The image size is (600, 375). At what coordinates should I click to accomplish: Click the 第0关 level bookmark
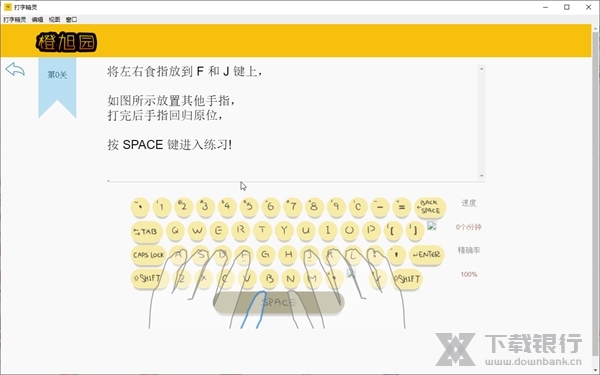click(x=57, y=87)
